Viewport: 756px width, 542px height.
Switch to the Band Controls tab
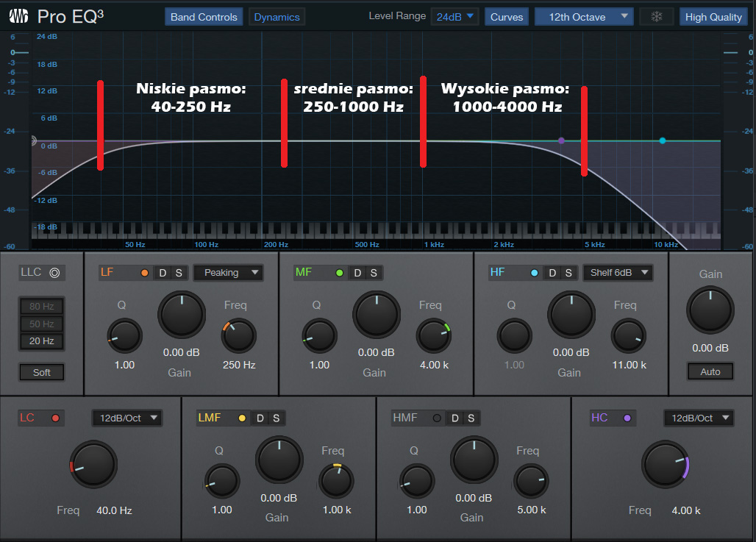pos(204,17)
